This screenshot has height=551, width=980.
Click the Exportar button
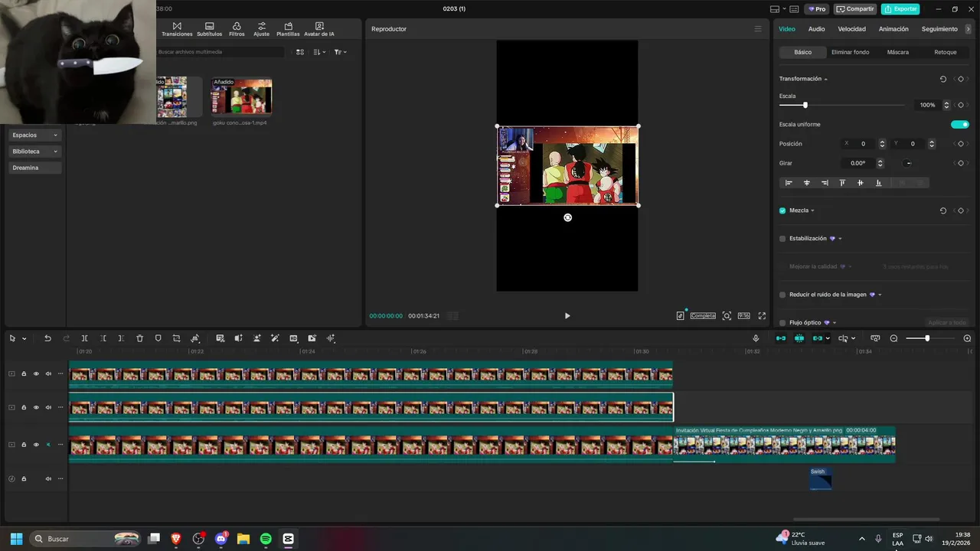point(900,9)
